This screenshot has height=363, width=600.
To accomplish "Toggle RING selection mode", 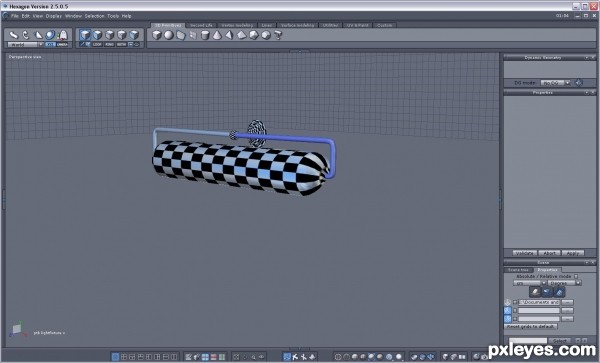I will pyautogui.click(x=109, y=45).
